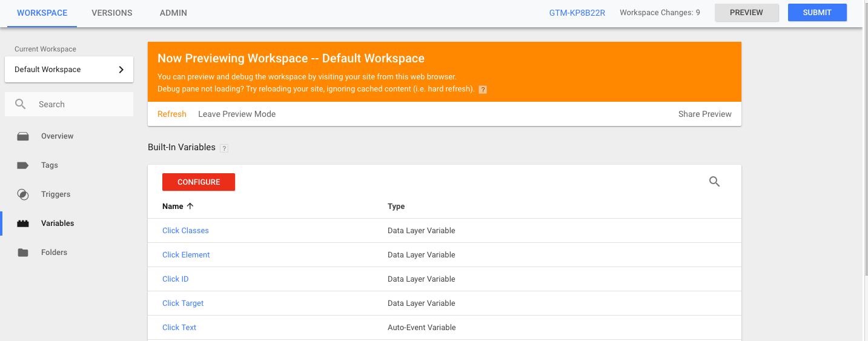Open the Click Classes variable
Image resolution: width=868 pixels, height=341 pixels.
185,231
